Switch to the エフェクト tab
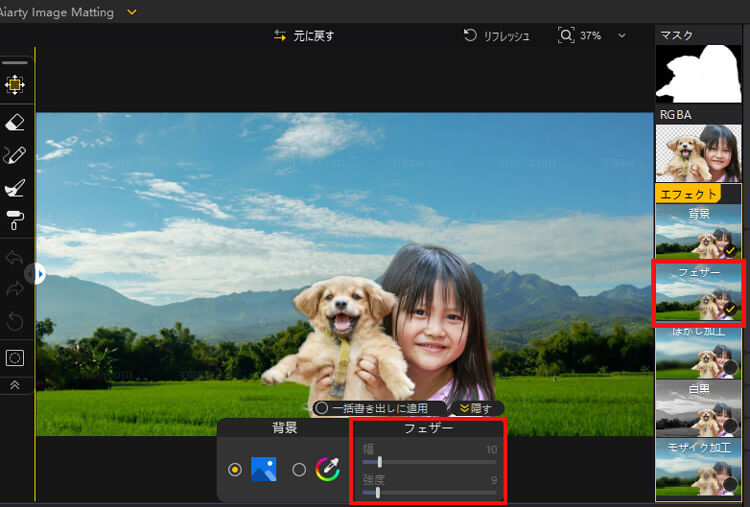The height and width of the screenshot is (507, 750). click(x=686, y=193)
